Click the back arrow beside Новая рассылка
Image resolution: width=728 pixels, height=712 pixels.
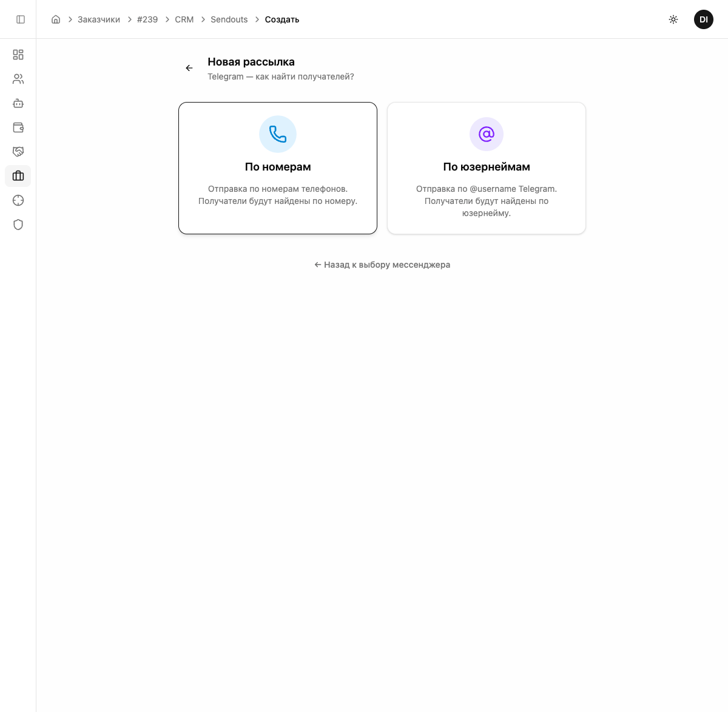[x=189, y=68]
